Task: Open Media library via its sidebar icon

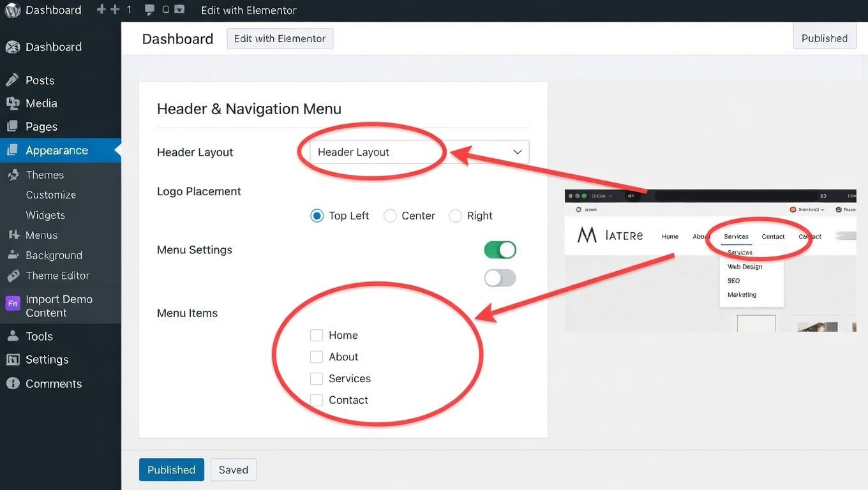Action: pos(12,103)
